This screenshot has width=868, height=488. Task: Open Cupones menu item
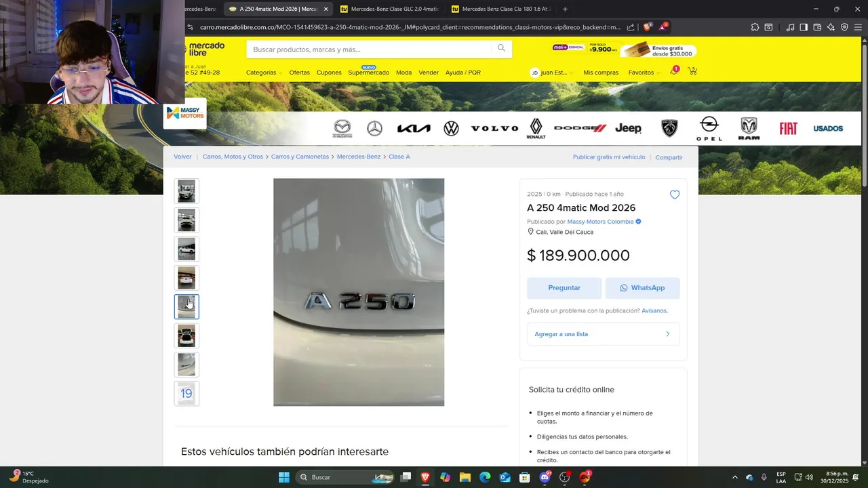329,73
